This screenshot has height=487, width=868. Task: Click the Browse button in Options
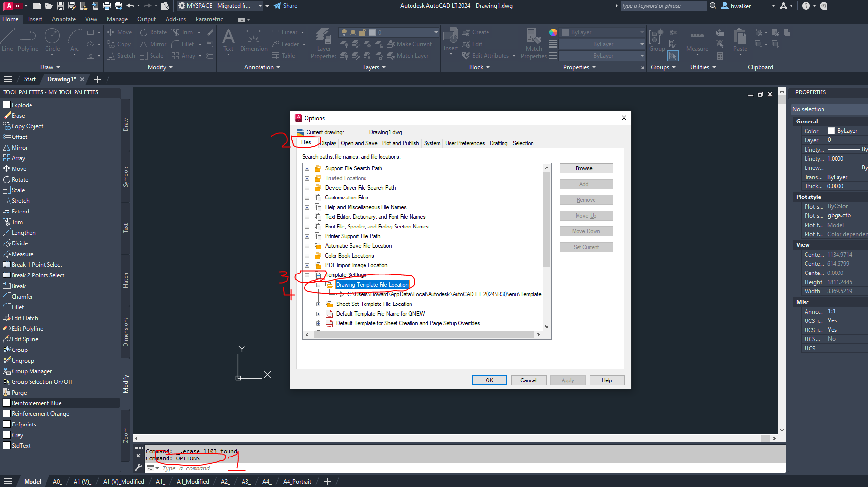click(586, 168)
